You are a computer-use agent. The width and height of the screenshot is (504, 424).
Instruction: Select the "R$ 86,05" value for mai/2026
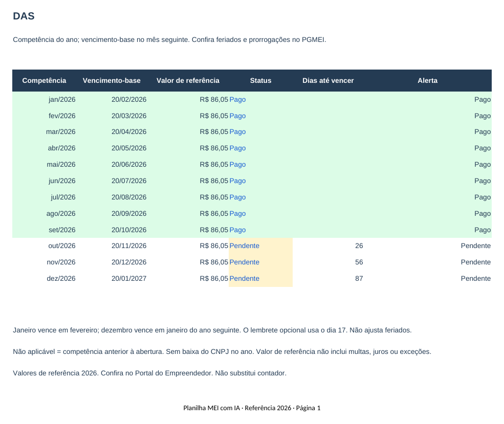(x=214, y=165)
